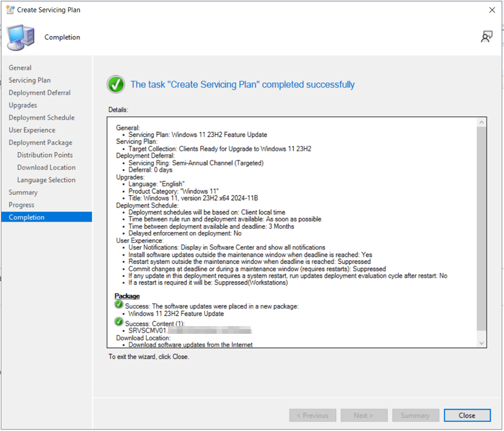Open the User Experience page

[x=32, y=130]
